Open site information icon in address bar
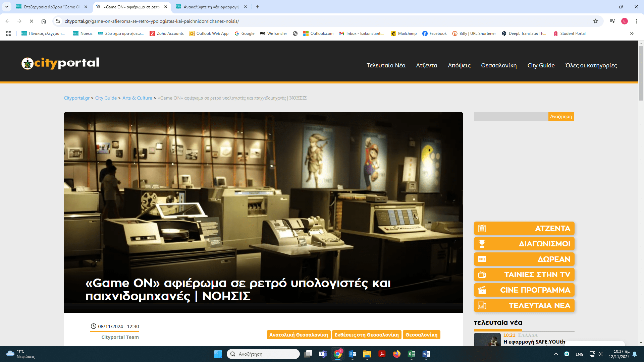 tap(58, 21)
